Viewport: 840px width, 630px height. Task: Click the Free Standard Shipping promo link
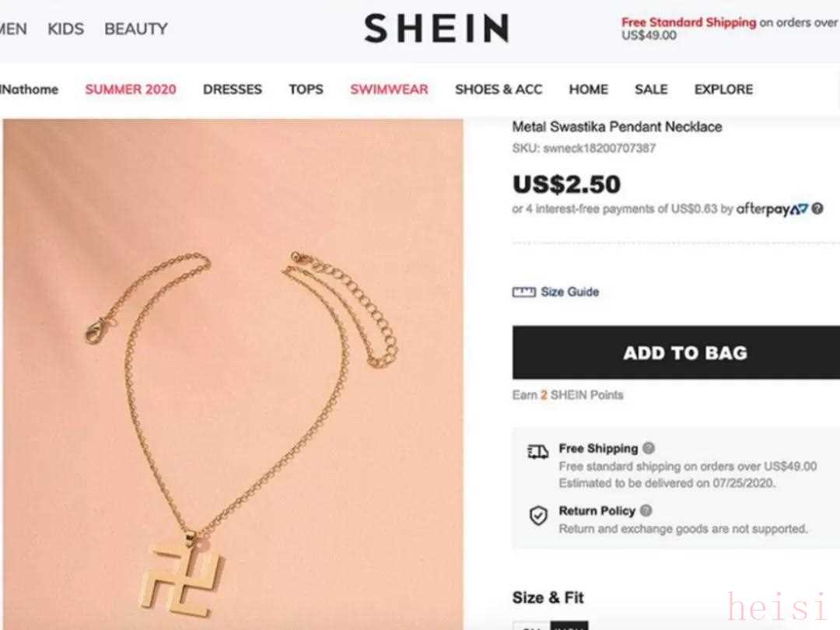coord(688,23)
